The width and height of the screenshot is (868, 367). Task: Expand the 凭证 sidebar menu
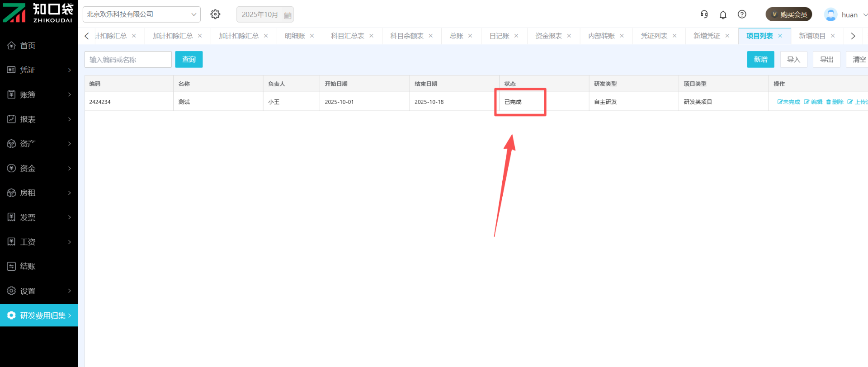[39, 70]
